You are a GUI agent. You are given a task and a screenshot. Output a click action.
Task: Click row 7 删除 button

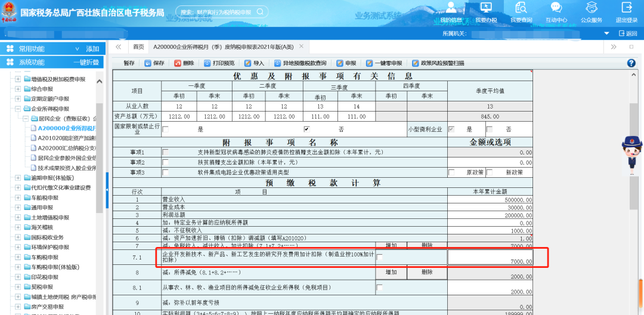pyautogui.click(x=427, y=245)
